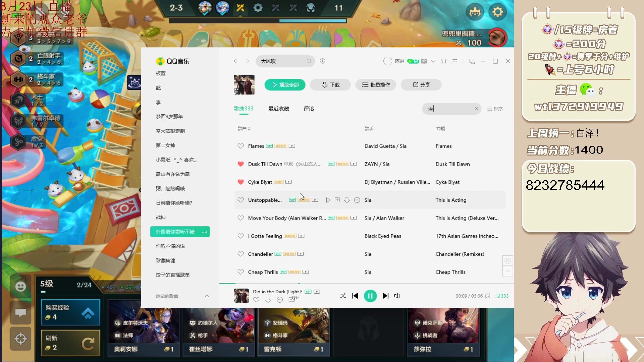
Task: Download the currently playing song
Action: tap(268, 300)
